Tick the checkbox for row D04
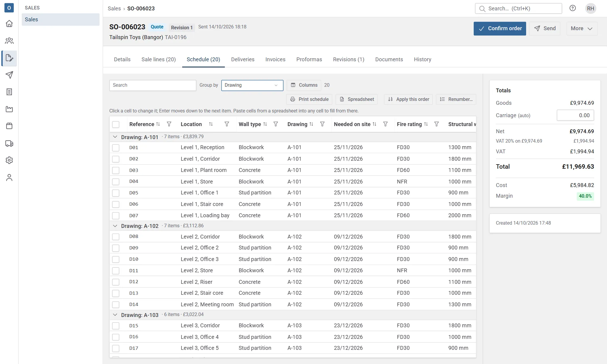 116,182
